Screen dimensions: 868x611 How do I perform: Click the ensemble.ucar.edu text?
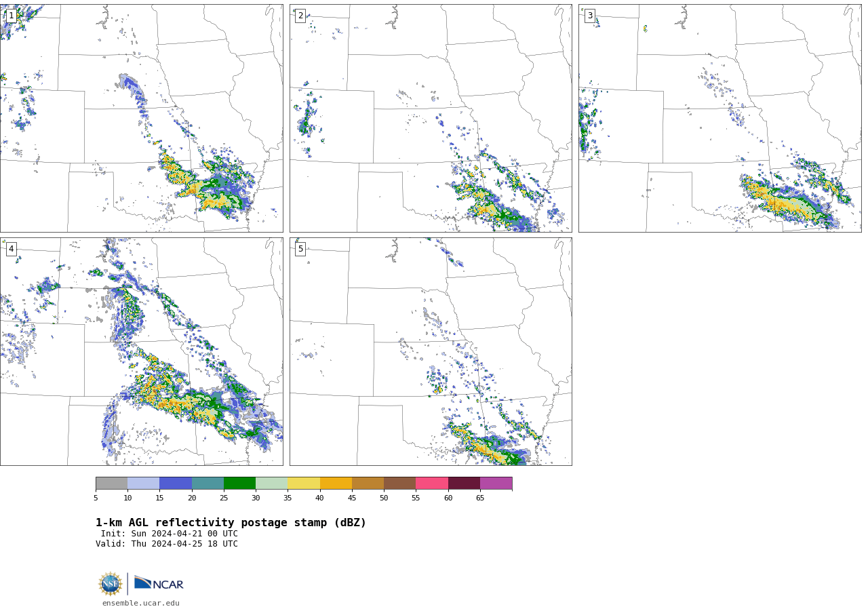tap(141, 603)
